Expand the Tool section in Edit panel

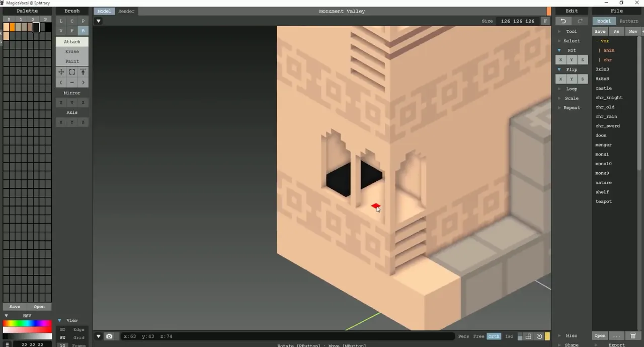[x=559, y=31]
